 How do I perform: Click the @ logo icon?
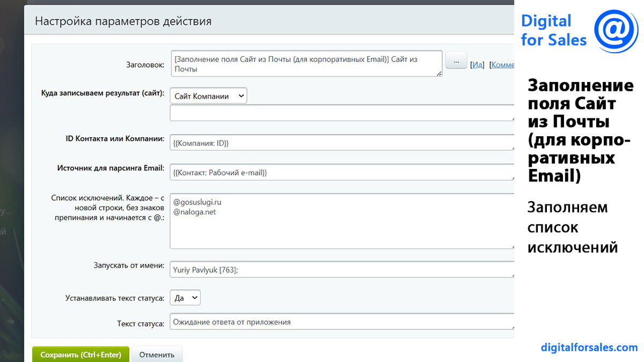tap(616, 31)
